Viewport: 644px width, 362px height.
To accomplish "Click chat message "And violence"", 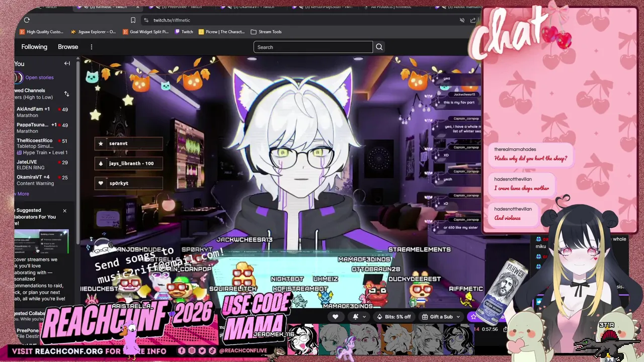I will (x=507, y=218).
